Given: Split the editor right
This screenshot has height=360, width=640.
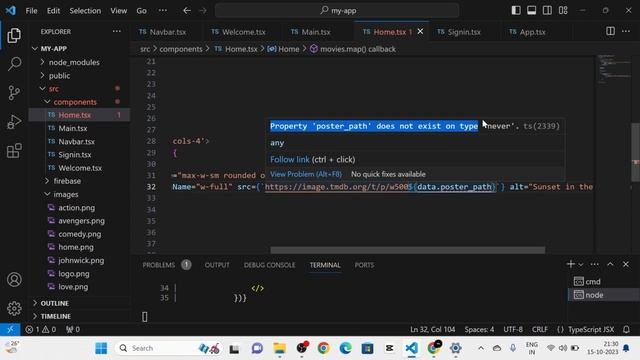Looking at the screenshot, I should pos(610,31).
